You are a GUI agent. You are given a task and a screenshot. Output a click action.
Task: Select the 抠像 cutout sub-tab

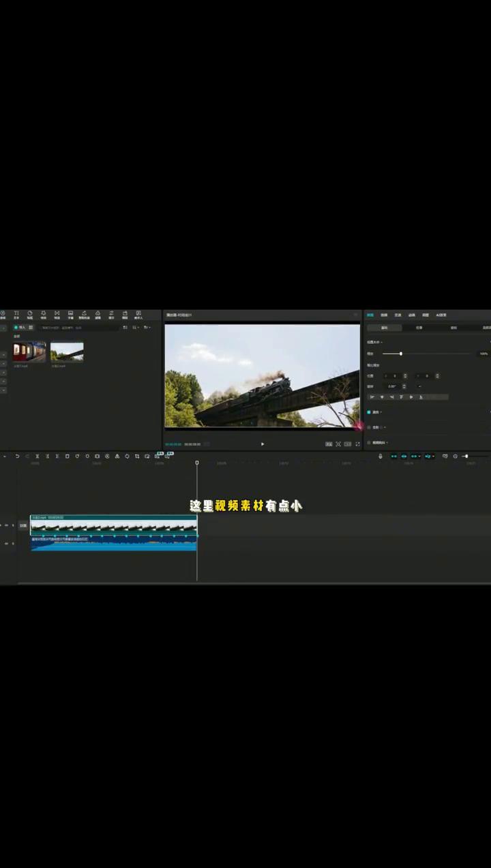click(419, 328)
